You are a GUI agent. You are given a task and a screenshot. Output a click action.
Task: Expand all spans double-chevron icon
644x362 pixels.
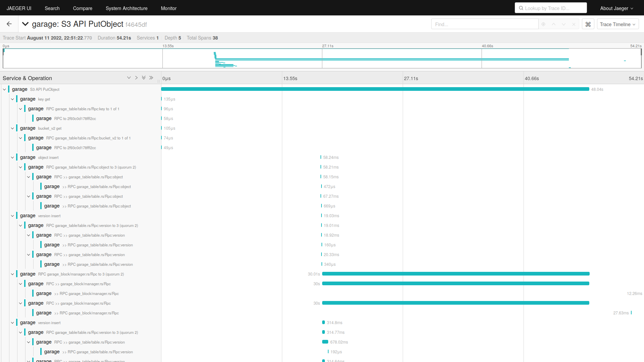tap(144, 78)
